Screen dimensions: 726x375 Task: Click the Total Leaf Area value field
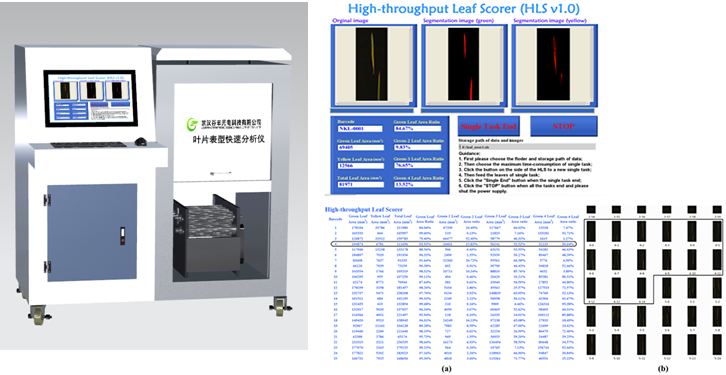coord(361,184)
